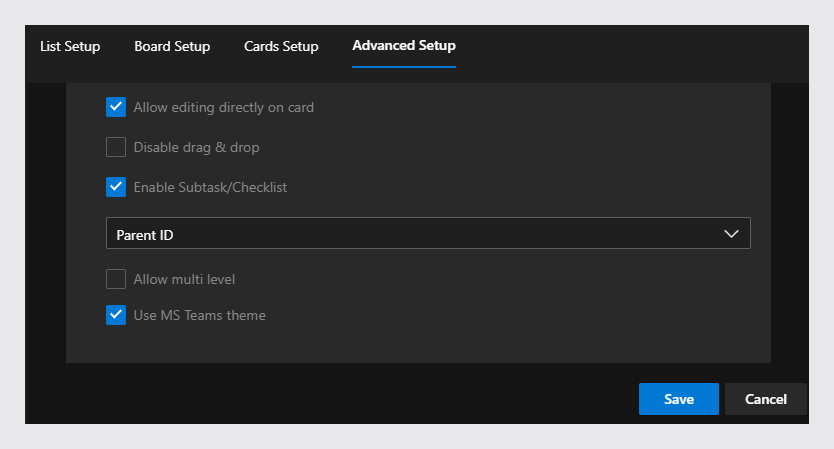This screenshot has height=449, width=834.
Task: Toggle Enable Subtask/Checklist checkbox
Action: (116, 187)
